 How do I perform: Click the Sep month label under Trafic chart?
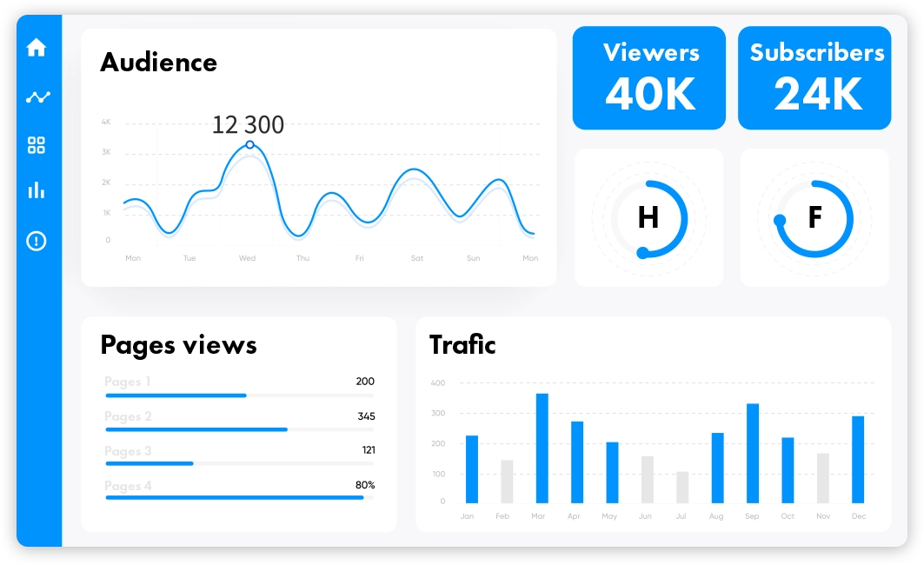click(x=752, y=516)
